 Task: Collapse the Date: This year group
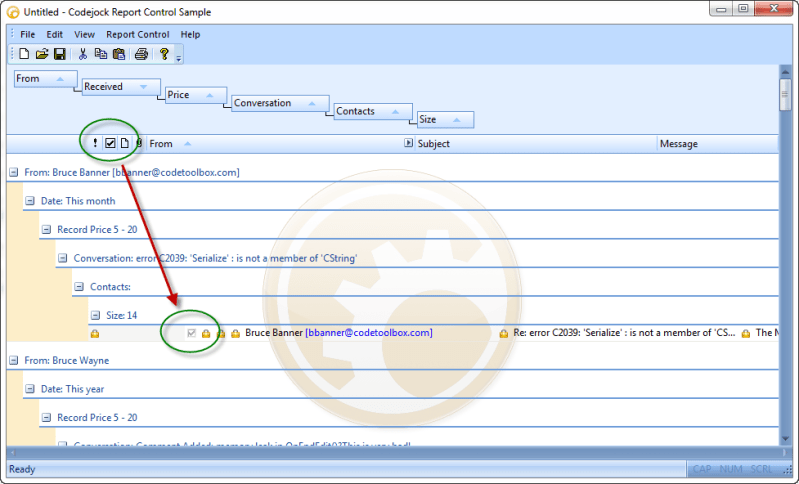coord(30,389)
